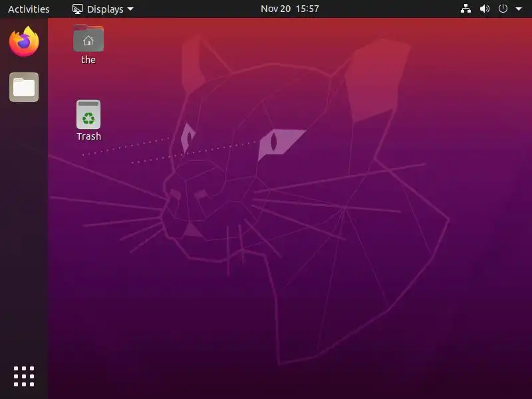The image size is (532, 399).
Task: Click the network status icon
Action: pyautogui.click(x=465, y=9)
